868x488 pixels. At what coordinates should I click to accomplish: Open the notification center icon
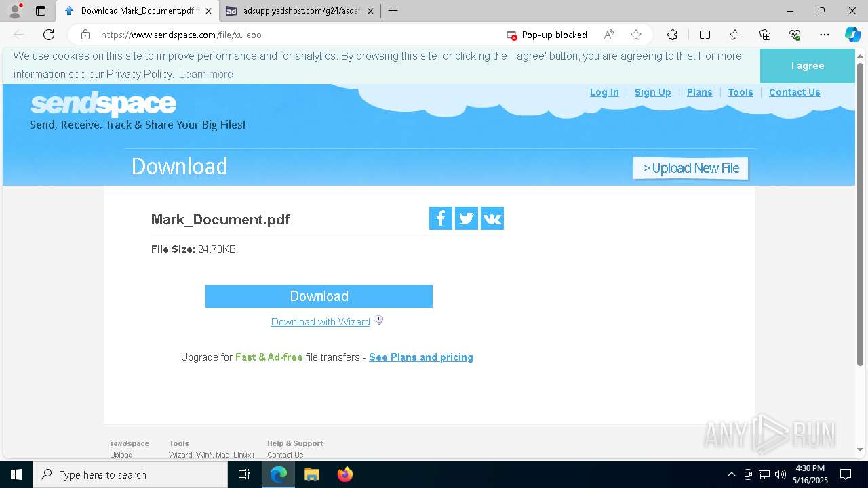[x=846, y=474]
